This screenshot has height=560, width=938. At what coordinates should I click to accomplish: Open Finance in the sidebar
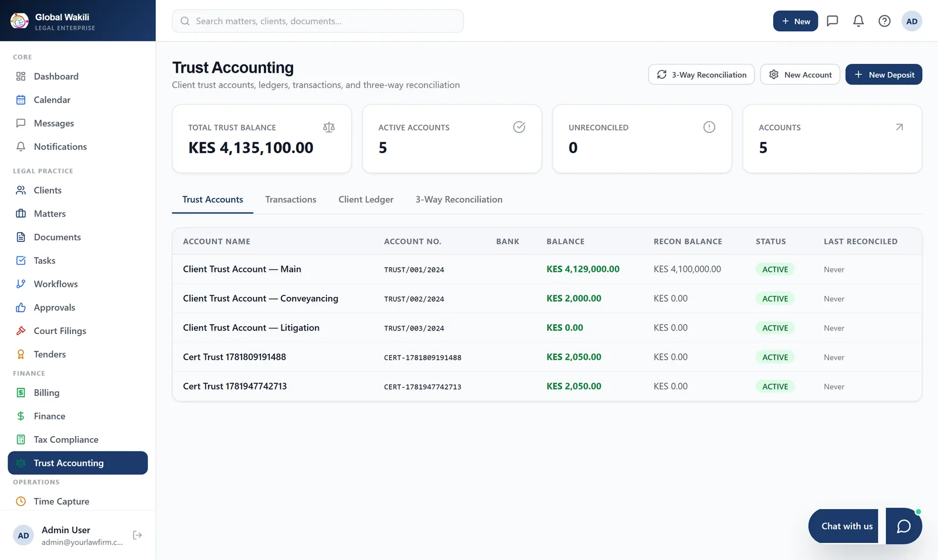pos(77,416)
